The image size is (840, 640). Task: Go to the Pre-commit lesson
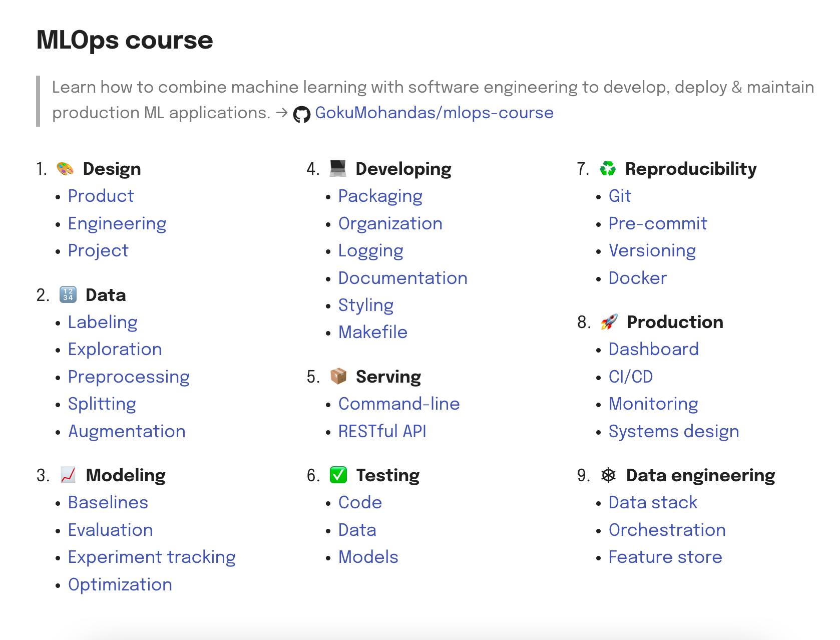coord(658,223)
